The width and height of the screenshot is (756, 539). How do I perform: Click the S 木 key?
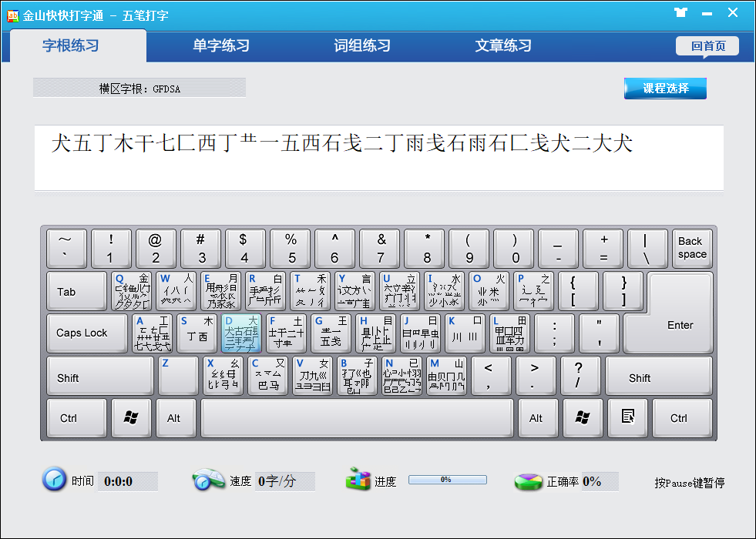coord(197,333)
